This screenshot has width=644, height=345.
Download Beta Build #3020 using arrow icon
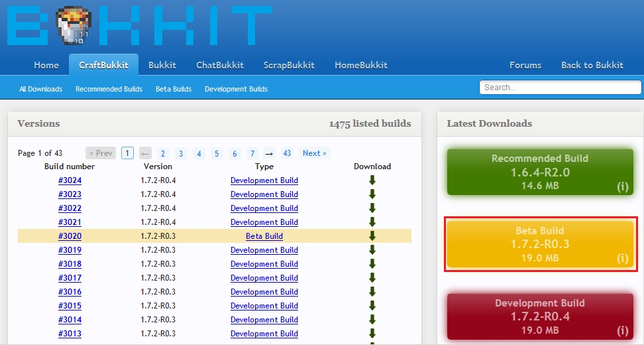(x=372, y=236)
